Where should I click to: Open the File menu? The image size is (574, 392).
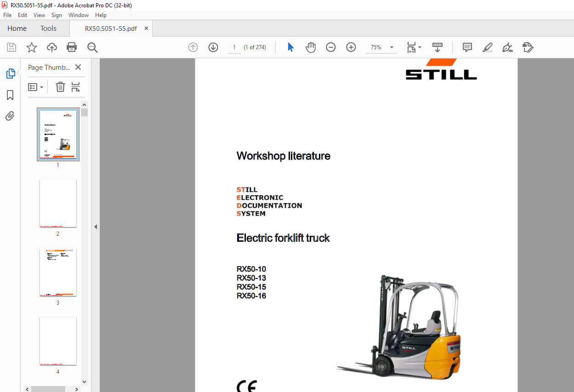7,15
